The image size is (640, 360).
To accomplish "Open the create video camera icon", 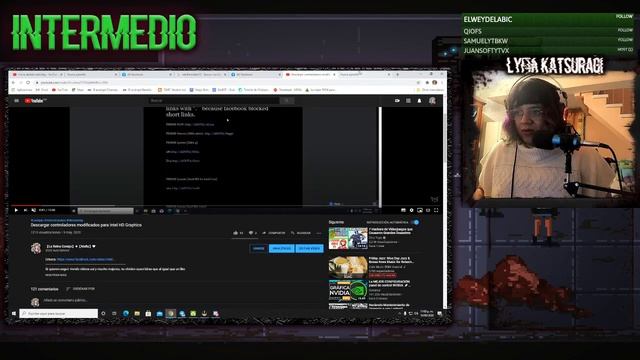I will point(397,100).
